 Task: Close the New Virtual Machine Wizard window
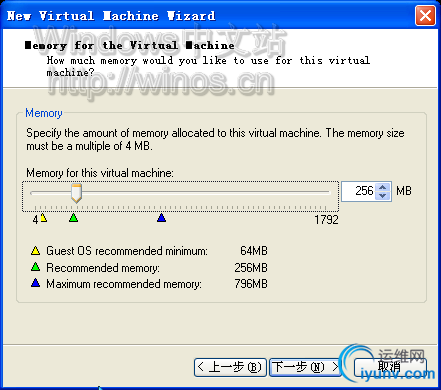pyautogui.click(x=425, y=16)
